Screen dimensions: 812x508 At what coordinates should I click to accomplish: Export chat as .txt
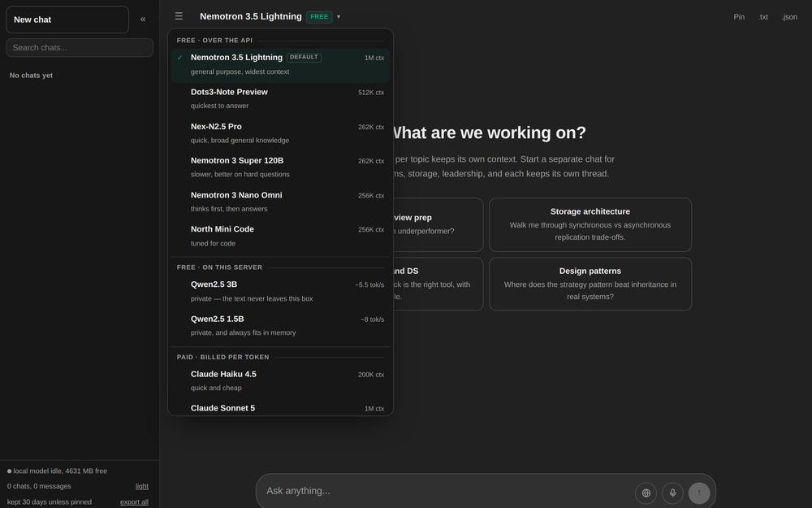click(762, 17)
